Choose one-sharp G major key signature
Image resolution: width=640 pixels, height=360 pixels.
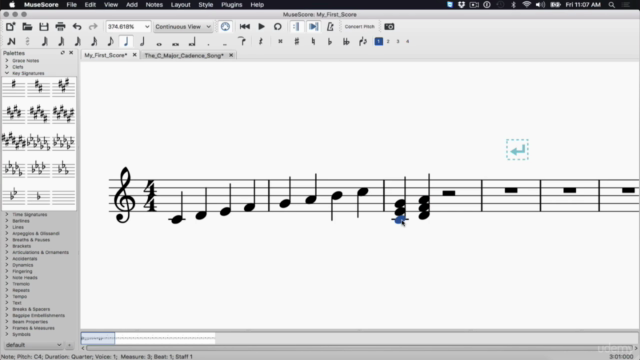(13, 87)
